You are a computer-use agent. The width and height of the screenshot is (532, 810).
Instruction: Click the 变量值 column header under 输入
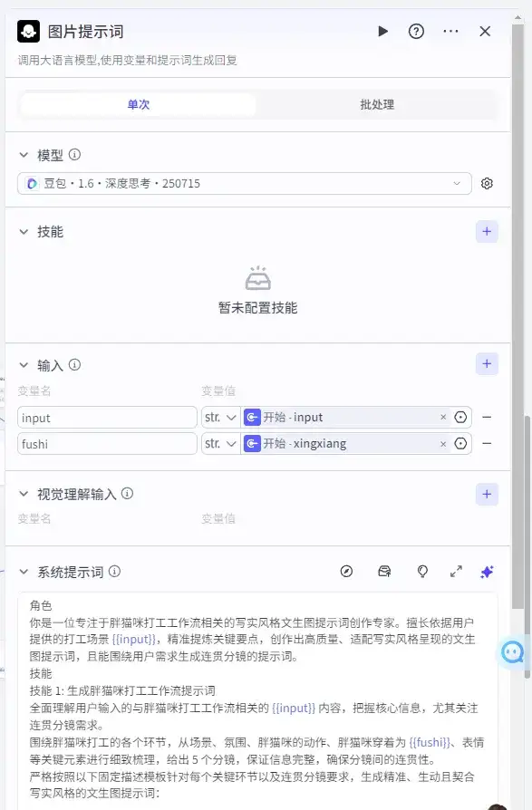pos(218,391)
